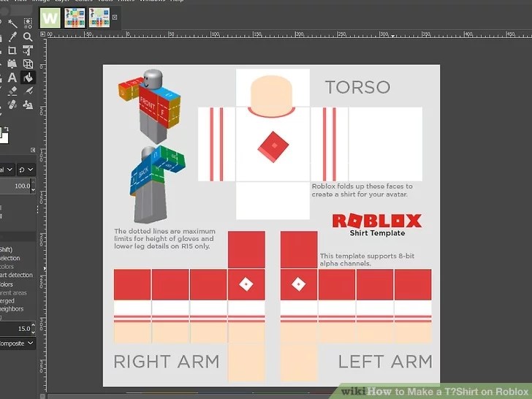Select the active Bucket Fill tool
532x399 pixels.
(28, 77)
